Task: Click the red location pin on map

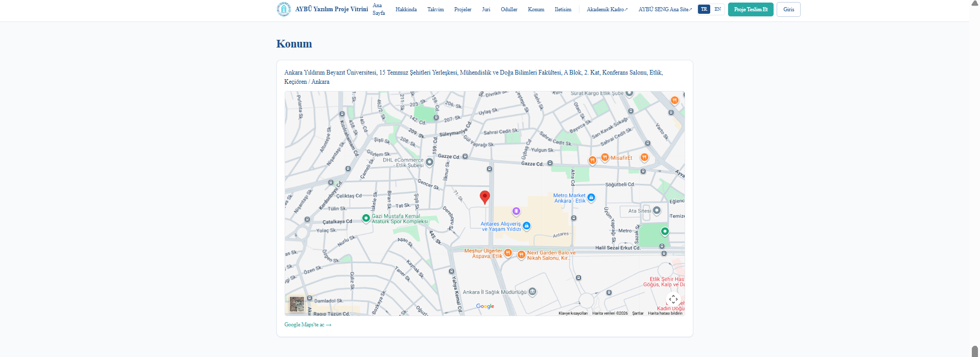Action: click(485, 197)
